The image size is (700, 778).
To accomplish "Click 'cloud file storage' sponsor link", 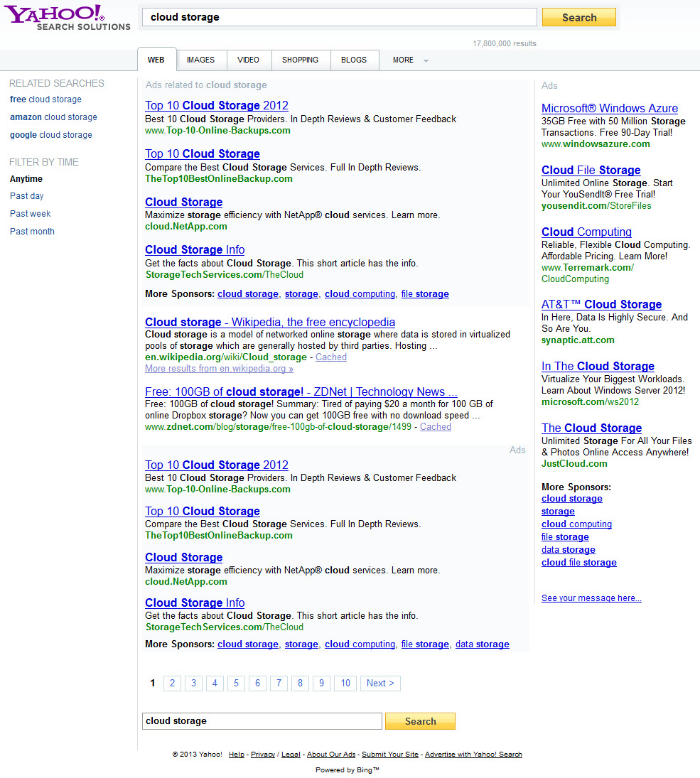I will [x=579, y=563].
